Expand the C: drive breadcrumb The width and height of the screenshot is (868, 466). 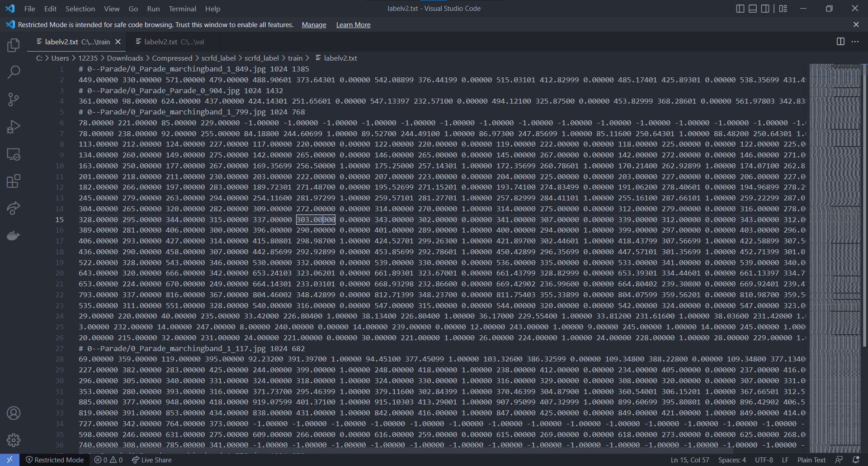(39, 58)
